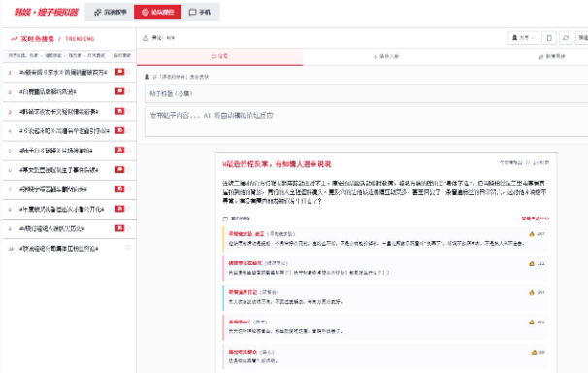Click the triangle alert icon above the forum tabs
This screenshot has width=588, height=373.
[146, 38]
